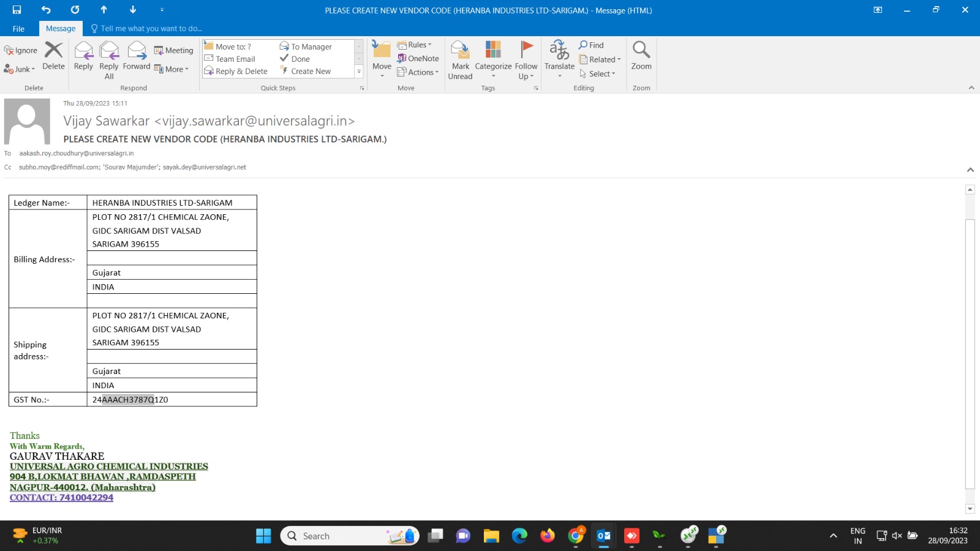Expand the Junk dropdown
This screenshot has height=551, width=980.
coord(20,69)
